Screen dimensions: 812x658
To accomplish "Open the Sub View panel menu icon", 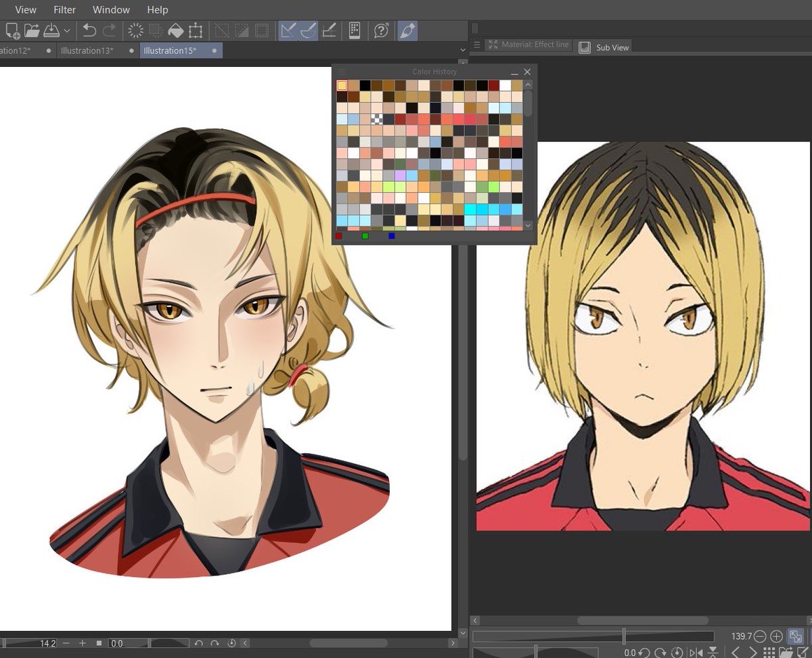I will pyautogui.click(x=476, y=45).
